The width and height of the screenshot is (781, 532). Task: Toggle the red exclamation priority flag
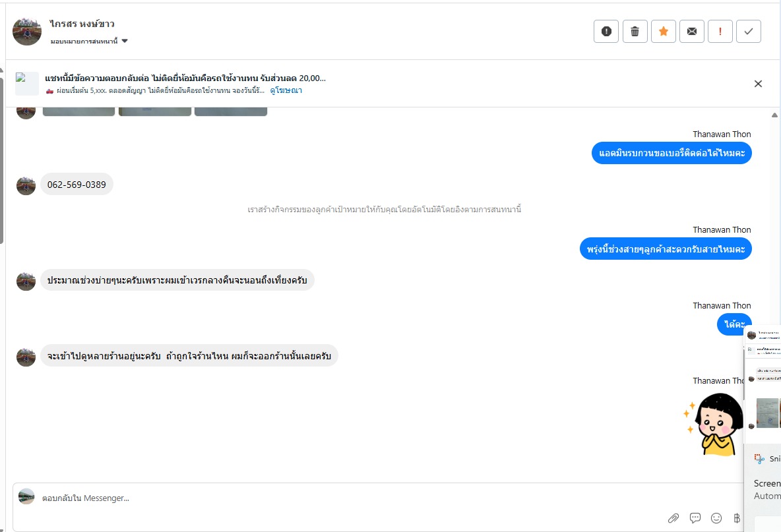[x=720, y=32]
